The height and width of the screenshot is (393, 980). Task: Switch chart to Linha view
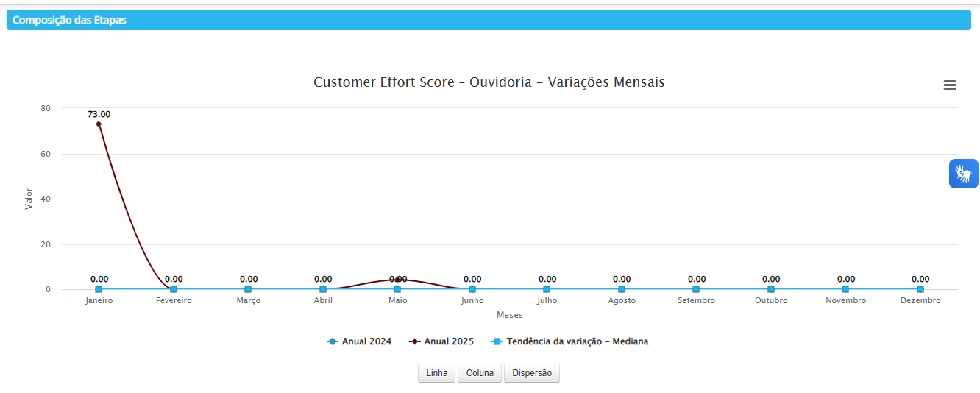[x=436, y=373]
